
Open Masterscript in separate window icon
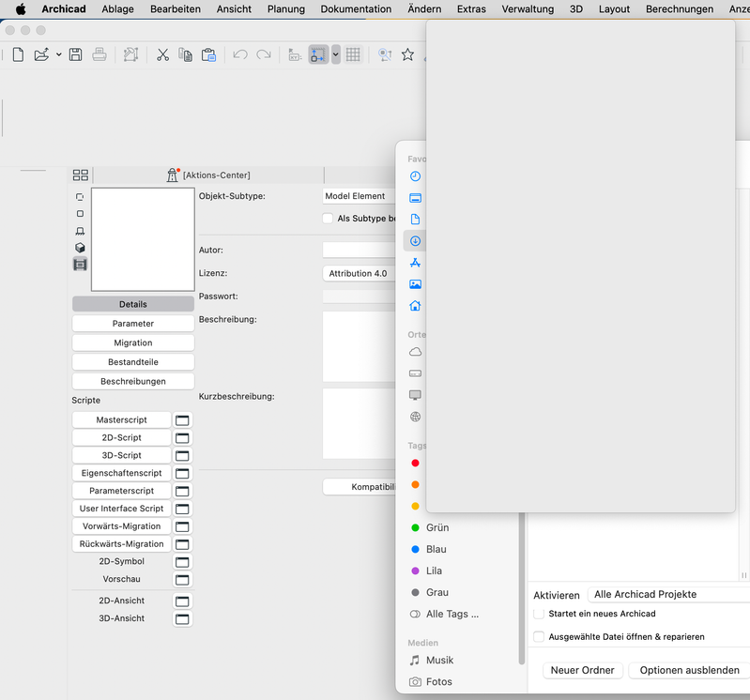click(182, 420)
